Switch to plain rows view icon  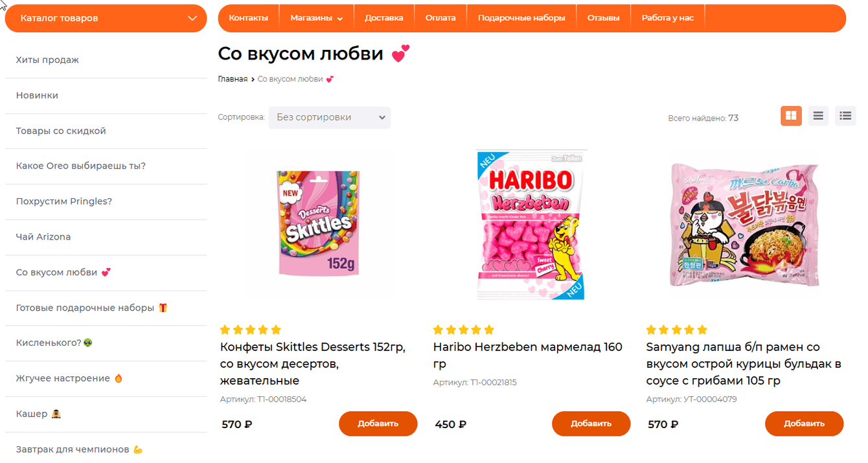818,116
